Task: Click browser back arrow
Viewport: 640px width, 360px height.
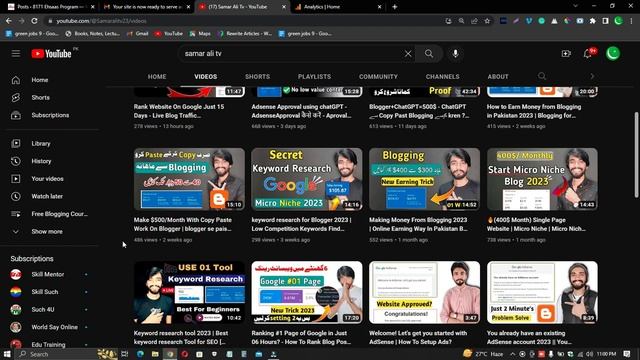Action: pos(9,21)
